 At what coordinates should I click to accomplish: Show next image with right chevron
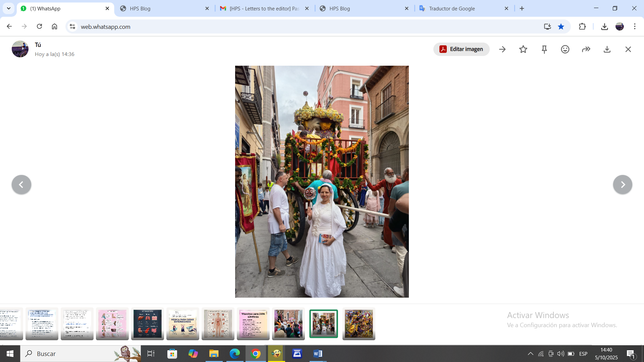tap(623, 184)
